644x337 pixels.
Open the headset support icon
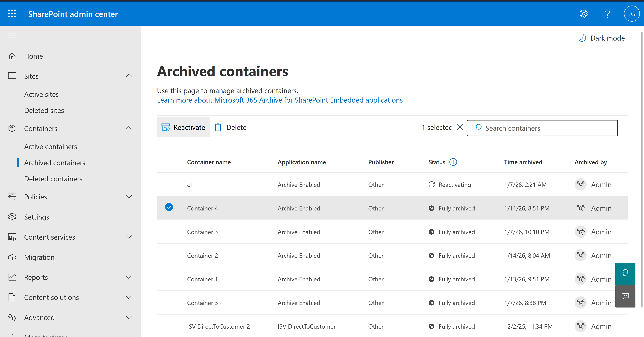[x=626, y=273]
